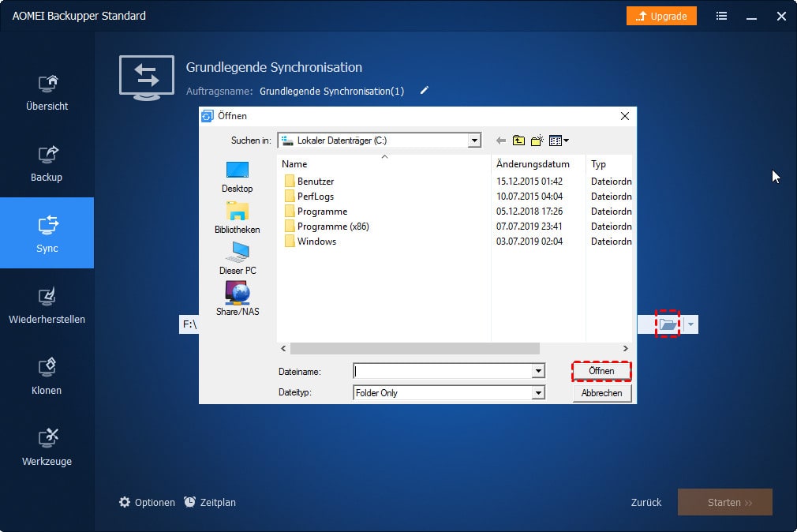The image size is (797, 532).
Task: Click the horizontal scrollbar in file list
Action: tap(414, 348)
